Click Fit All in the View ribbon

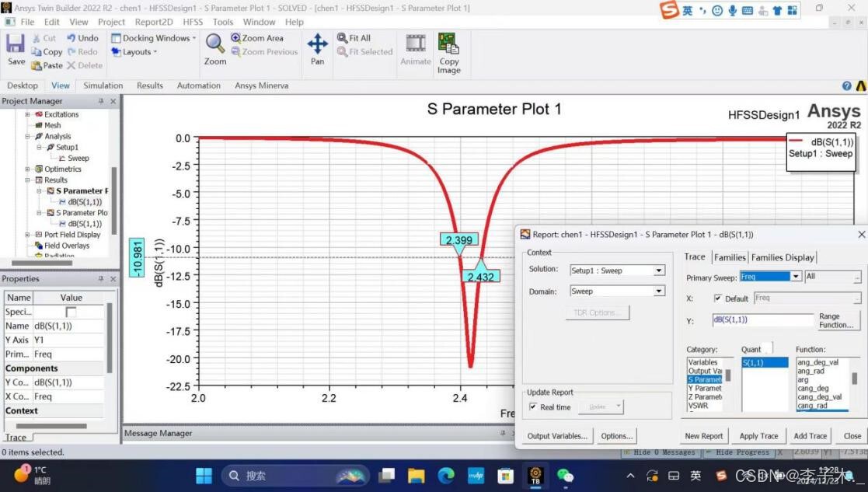354,38
